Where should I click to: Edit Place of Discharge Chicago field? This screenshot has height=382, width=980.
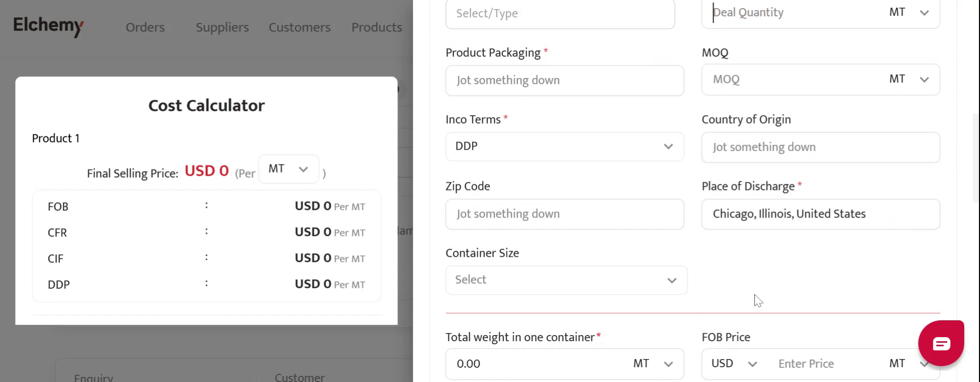pyautogui.click(x=820, y=214)
